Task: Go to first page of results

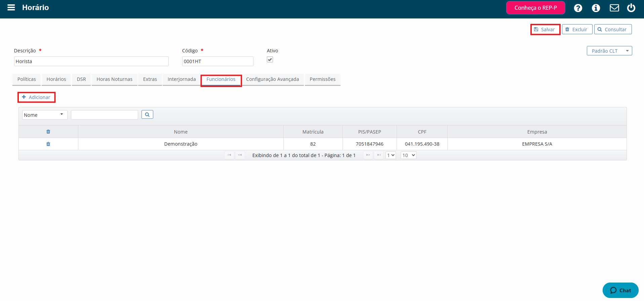Action: tap(229, 155)
